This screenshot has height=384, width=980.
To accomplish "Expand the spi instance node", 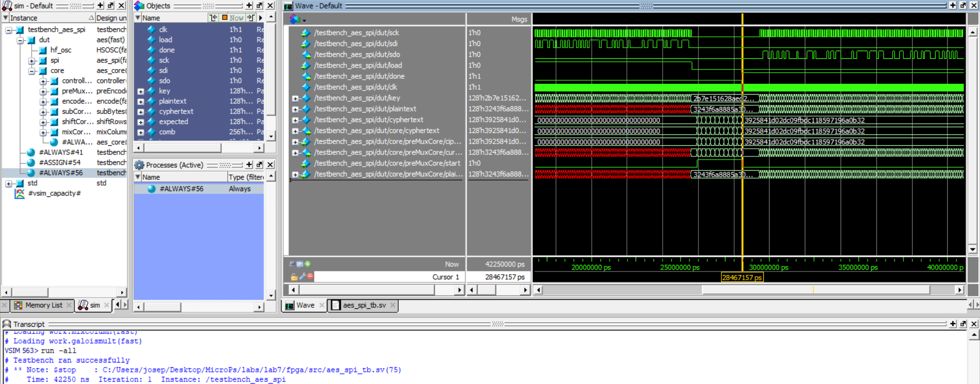I will 32,61.
